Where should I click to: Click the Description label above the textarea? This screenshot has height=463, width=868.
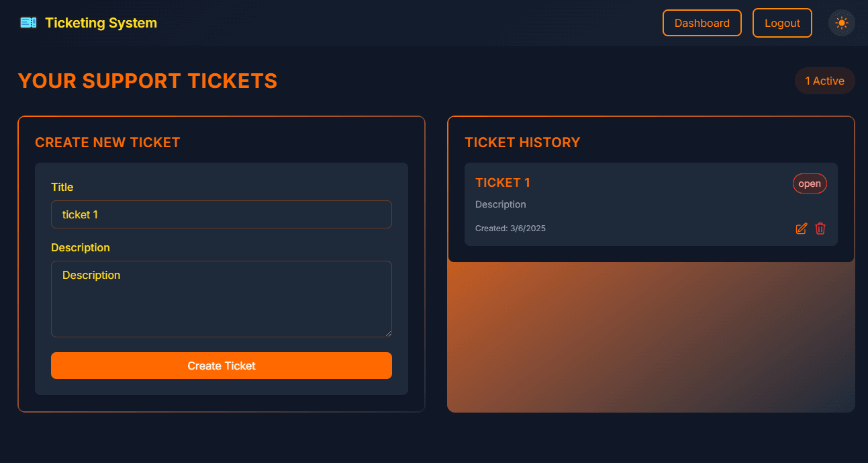click(81, 247)
